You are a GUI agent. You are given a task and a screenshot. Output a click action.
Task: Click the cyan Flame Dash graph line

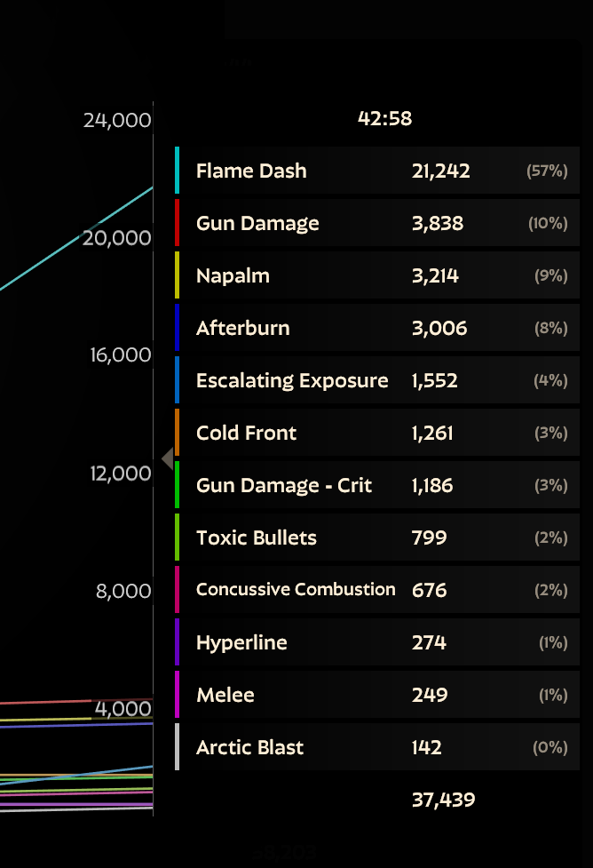(76, 239)
